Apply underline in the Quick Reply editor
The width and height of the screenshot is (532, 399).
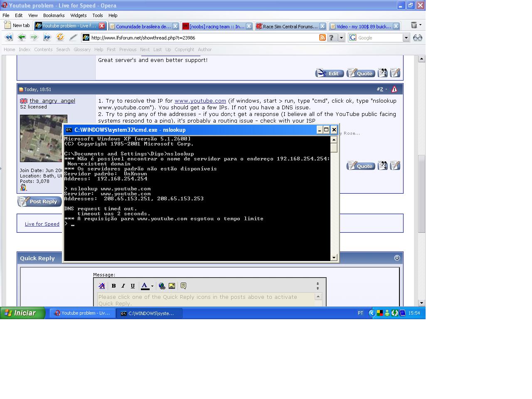pyautogui.click(x=133, y=286)
